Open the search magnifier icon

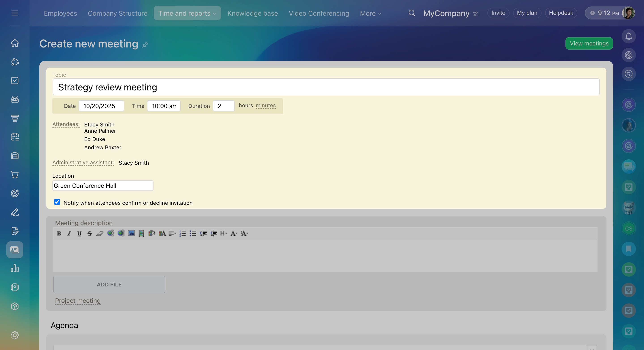[412, 13]
